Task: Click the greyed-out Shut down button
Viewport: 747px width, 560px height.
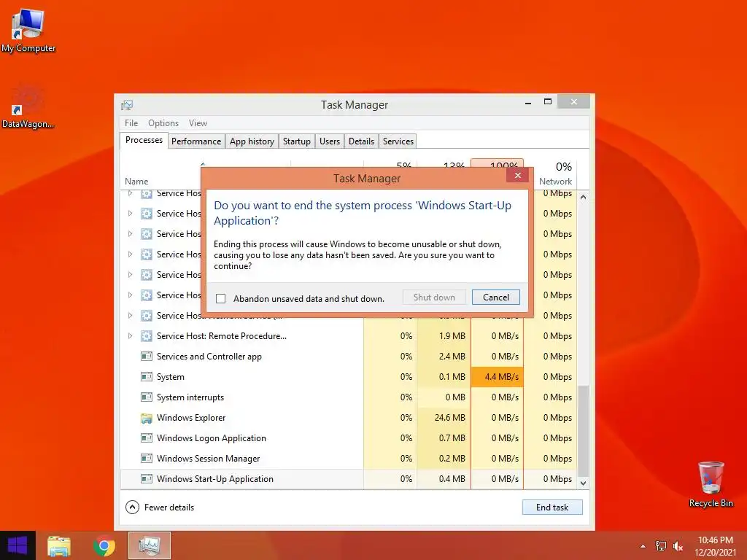Action: (x=434, y=297)
